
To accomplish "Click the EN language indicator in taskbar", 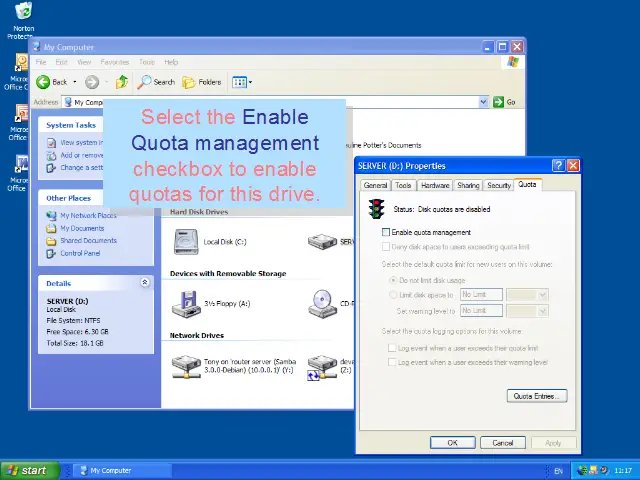I will 558,471.
